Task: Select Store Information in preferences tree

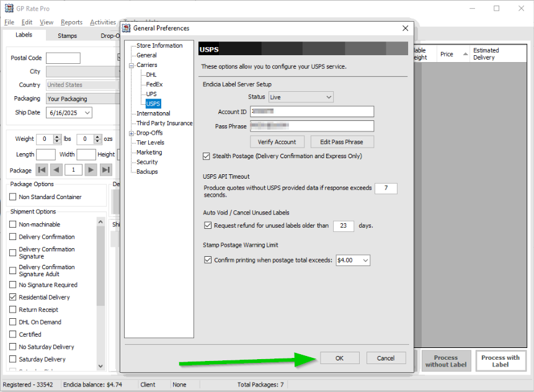Action: (x=159, y=45)
